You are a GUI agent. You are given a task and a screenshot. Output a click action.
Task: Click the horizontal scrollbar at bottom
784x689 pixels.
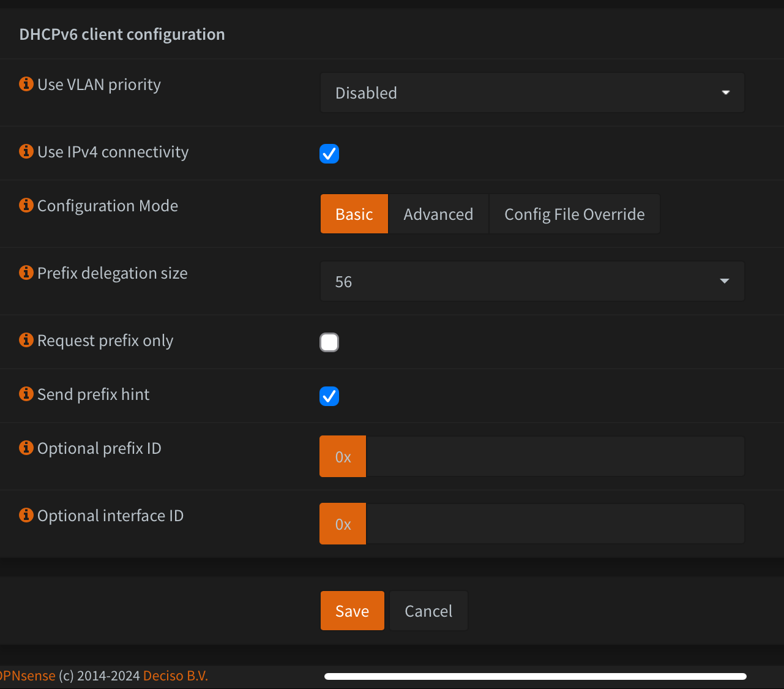536,676
